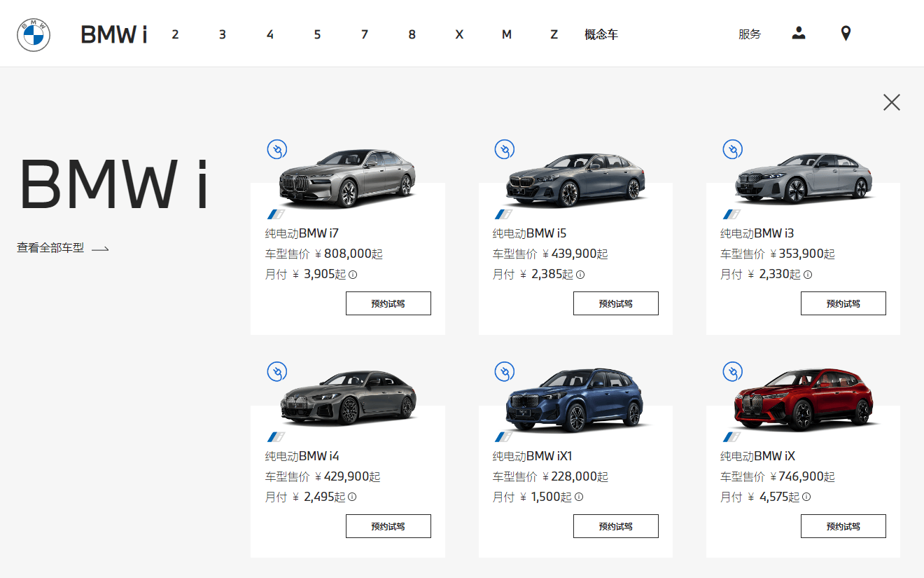Image resolution: width=924 pixels, height=578 pixels.
Task: Open the 概念车 menu item
Action: 601,34
